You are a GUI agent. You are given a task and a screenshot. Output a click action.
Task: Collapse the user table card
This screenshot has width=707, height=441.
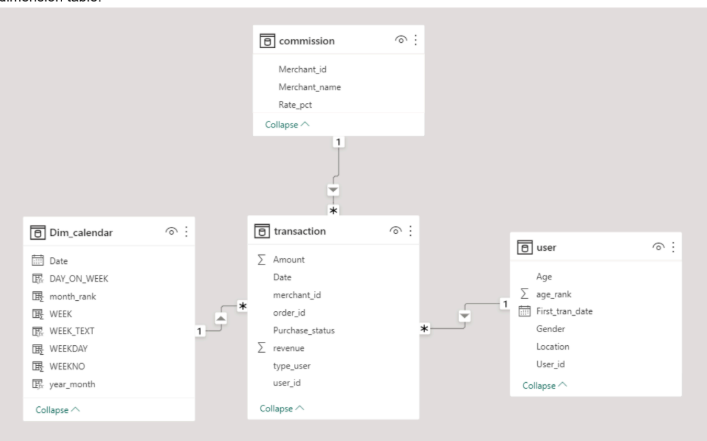click(544, 384)
